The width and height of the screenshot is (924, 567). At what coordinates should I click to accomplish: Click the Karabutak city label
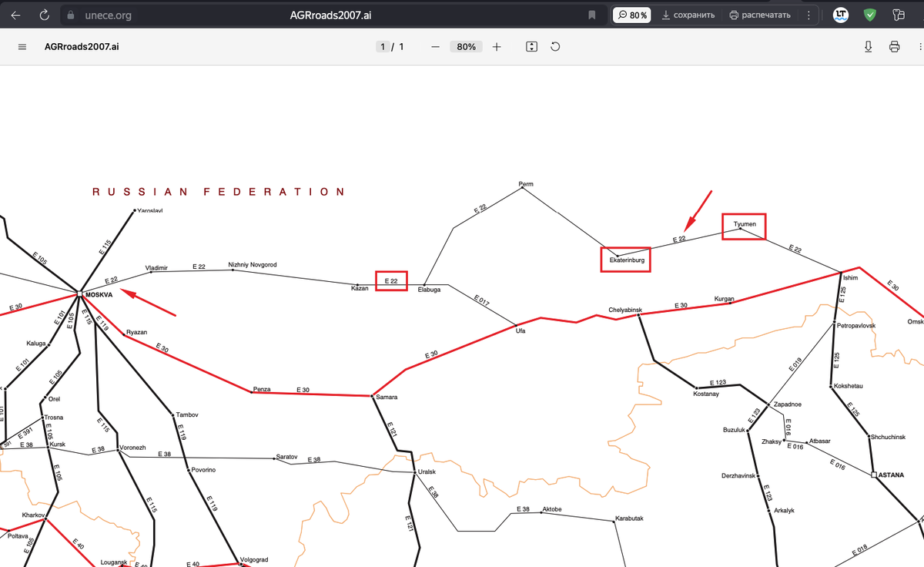point(629,518)
